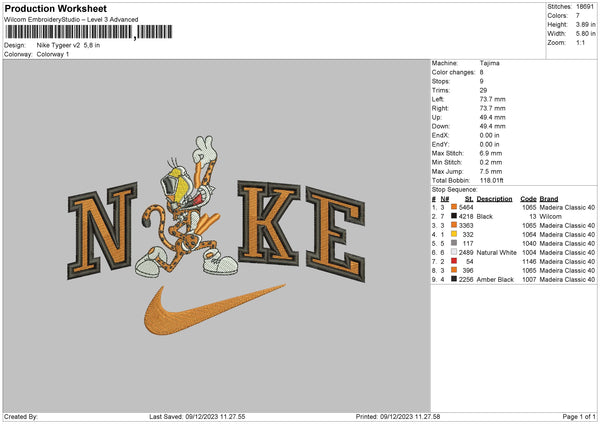Click the white swatch beside Natural White
600x424 pixels.
pos(454,252)
